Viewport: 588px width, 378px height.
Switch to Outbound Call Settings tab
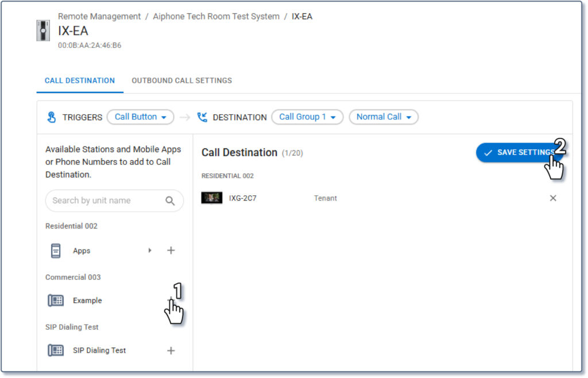coord(181,80)
